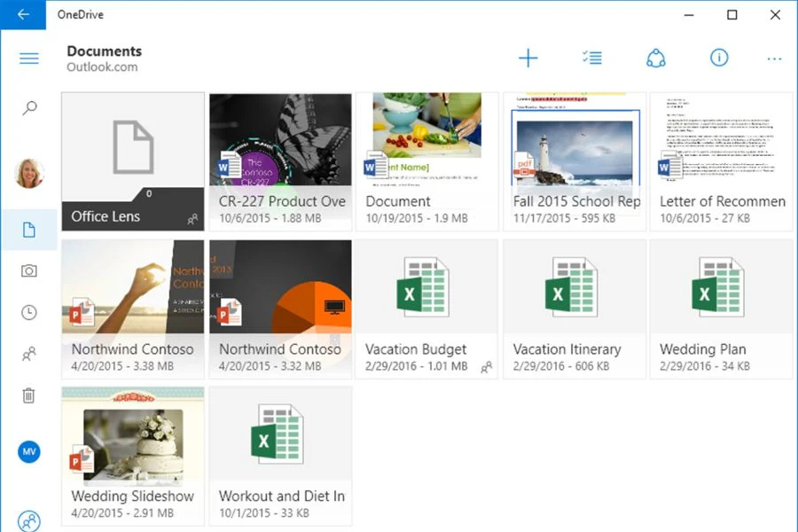798x532 pixels.
Task: Expand the more options ellipsis menu
Action: pos(774,59)
